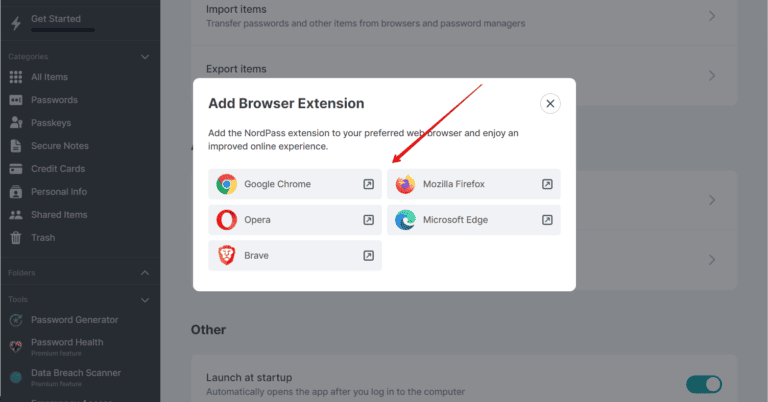Click the Opera browser logo
Image resolution: width=768 pixels, height=402 pixels.
pyautogui.click(x=227, y=220)
